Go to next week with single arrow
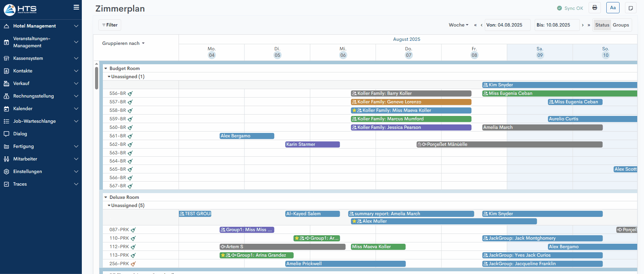The width and height of the screenshot is (644, 274). 583,25
